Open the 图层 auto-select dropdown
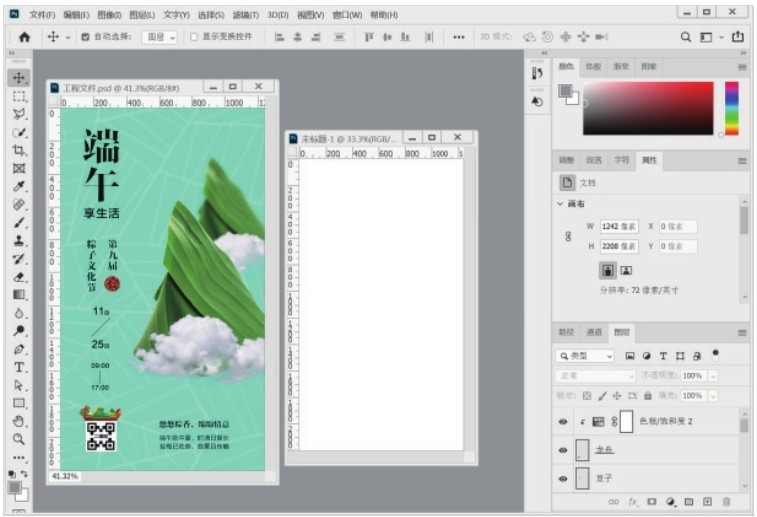Viewport: 757px width, 517px height. click(159, 37)
